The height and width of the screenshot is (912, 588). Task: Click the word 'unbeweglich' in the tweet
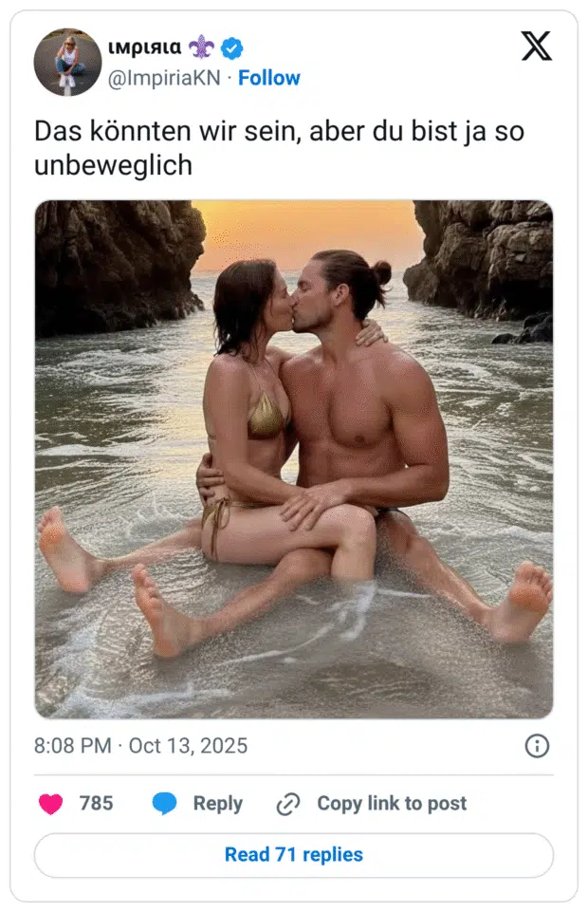click(113, 166)
